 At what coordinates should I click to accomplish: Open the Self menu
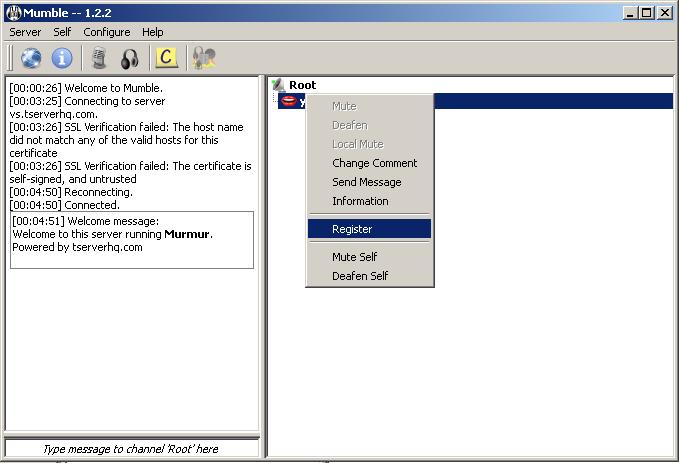pyautogui.click(x=62, y=32)
